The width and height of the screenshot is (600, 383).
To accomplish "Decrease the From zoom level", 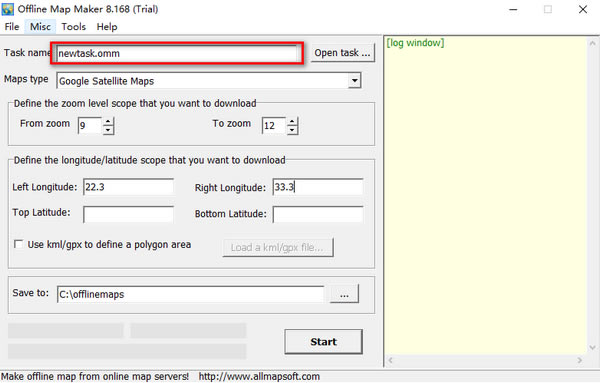I will pos(108,130).
